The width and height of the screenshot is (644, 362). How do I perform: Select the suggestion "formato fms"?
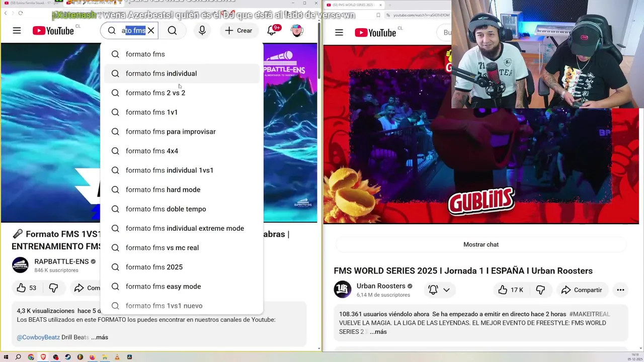pos(182,54)
